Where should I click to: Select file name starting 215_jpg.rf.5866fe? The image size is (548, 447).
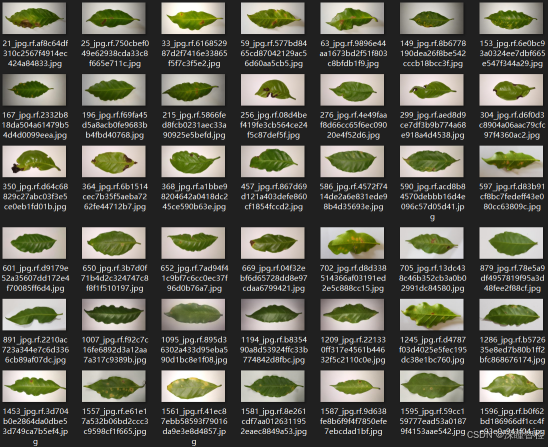(194, 125)
